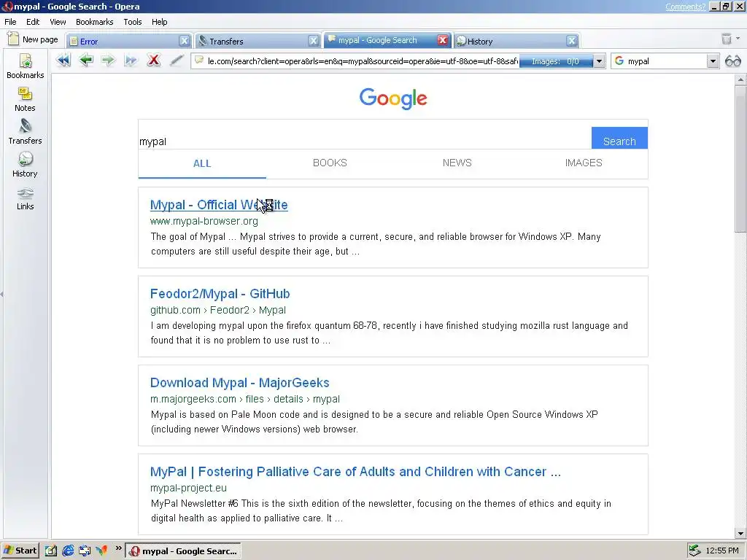Close the mypal Google Search tab
Image resolution: width=747 pixels, height=560 pixels.
click(x=443, y=41)
